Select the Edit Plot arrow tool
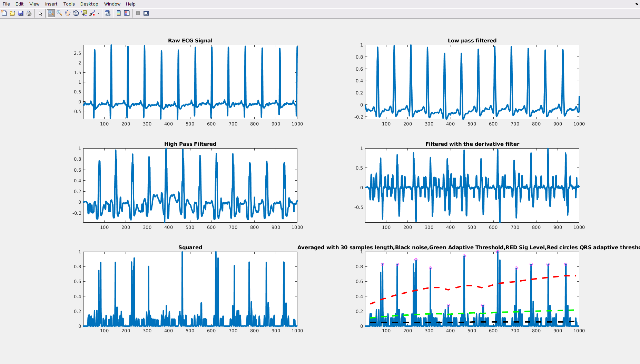The image size is (640, 364). click(x=40, y=13)
